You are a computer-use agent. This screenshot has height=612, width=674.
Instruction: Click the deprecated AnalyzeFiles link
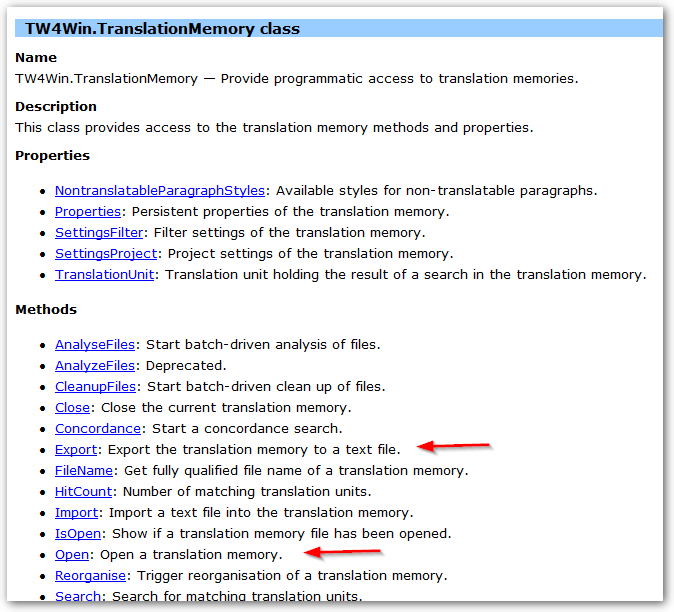95,366
